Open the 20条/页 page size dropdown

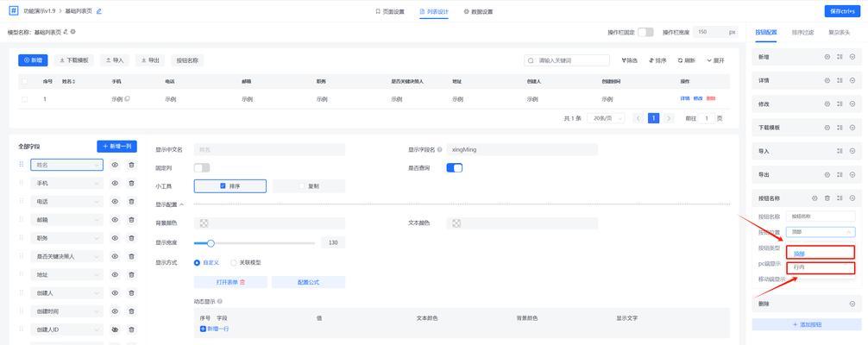click(607, 118)
